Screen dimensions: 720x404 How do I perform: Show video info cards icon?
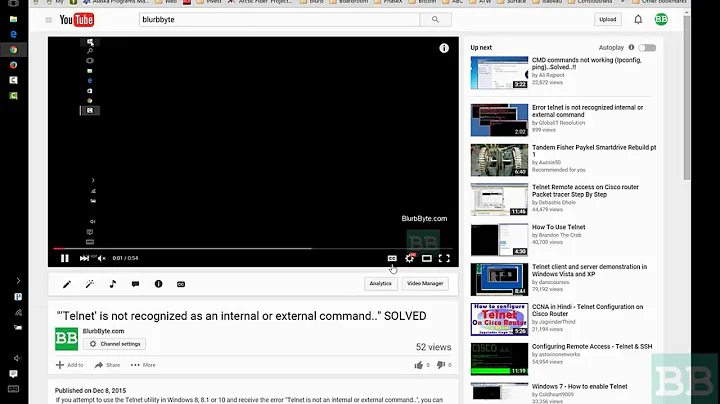click(444, 48)
